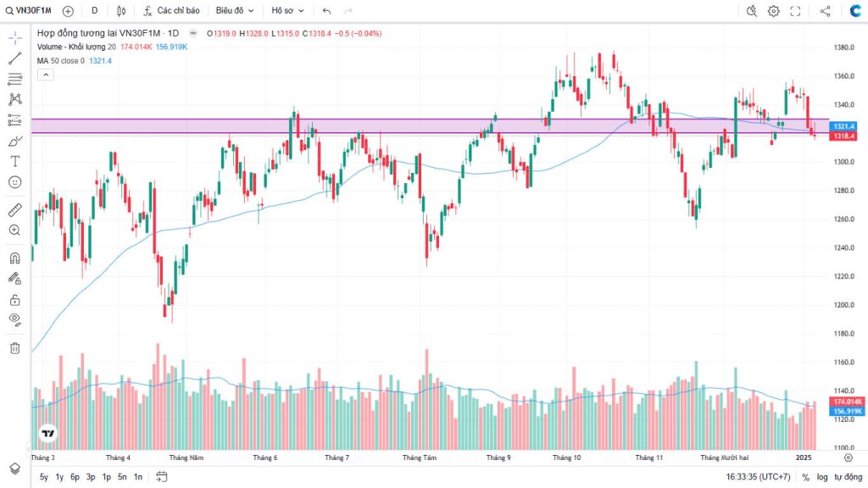Select the 6p time range
Viewport: 868px width, 488px height.
(75, 477)
